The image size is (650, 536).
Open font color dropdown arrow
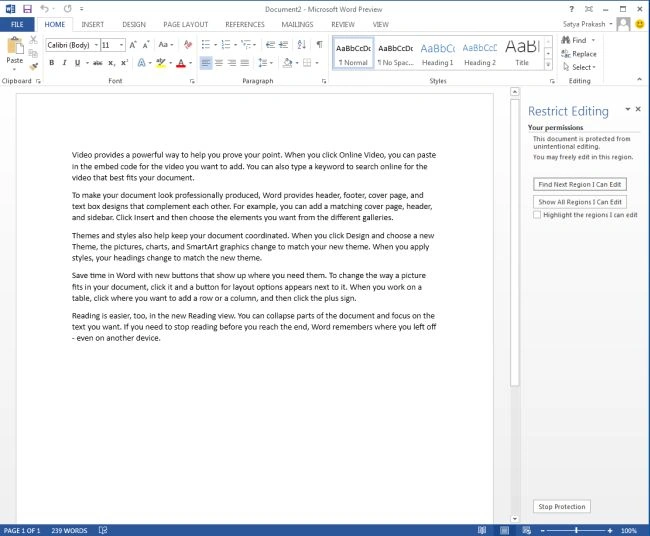click(x=191, y=63)
